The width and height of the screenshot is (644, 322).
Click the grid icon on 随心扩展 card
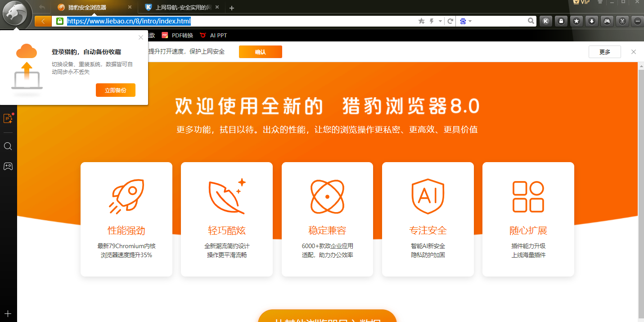[528, 196]
